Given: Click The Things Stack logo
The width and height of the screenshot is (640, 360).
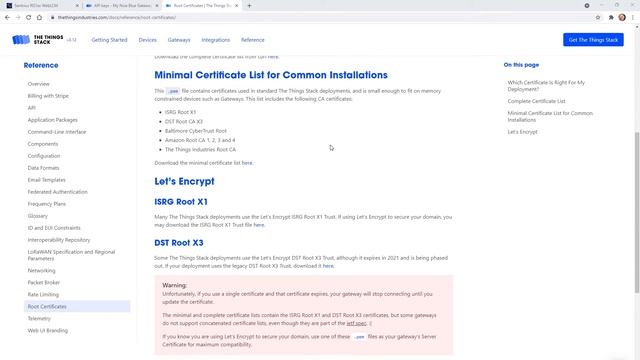Looking at the screenshot, I should tap(38, 40).
